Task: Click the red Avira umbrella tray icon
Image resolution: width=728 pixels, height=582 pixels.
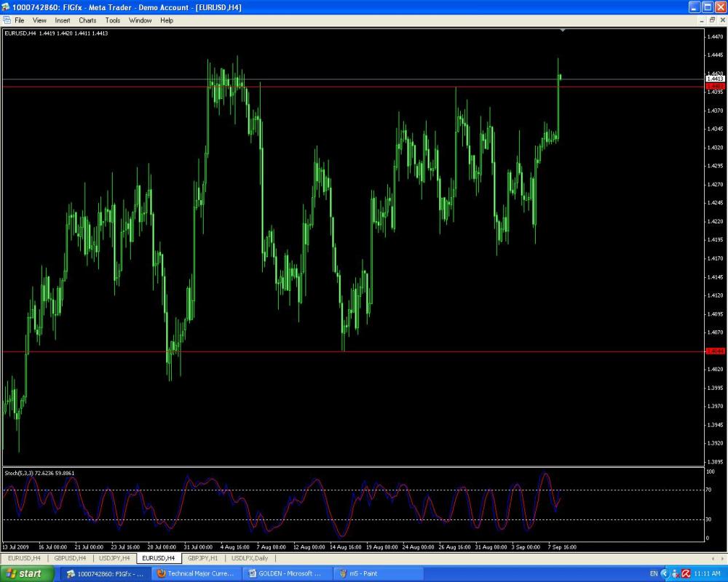Action: pyautogui.click(x=686, y=574)
